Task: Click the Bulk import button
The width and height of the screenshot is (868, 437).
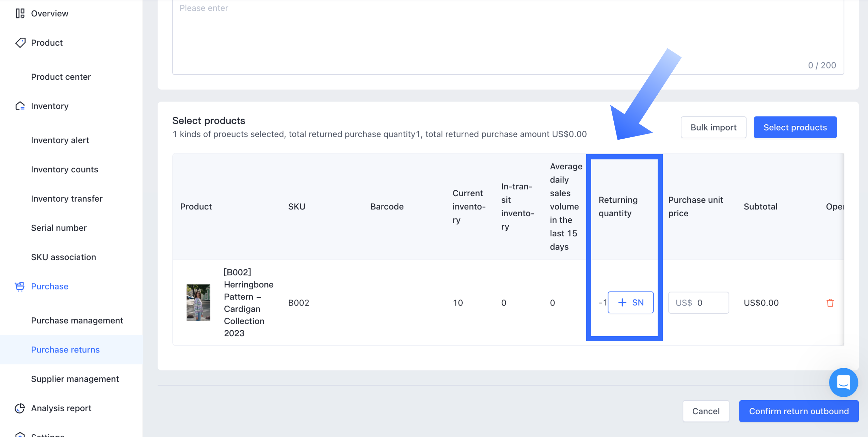Action: point(713,127)
